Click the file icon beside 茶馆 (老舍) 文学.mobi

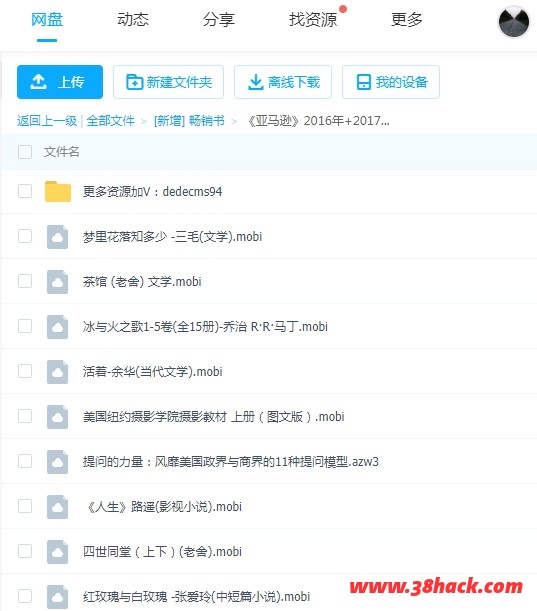[57, 281]
